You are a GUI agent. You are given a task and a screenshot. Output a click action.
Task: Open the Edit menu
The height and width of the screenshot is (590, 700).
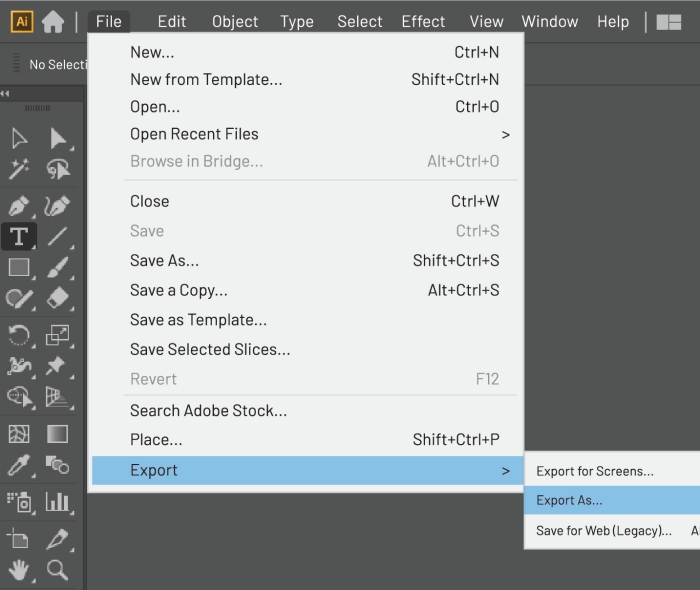[x=171, y=21]
